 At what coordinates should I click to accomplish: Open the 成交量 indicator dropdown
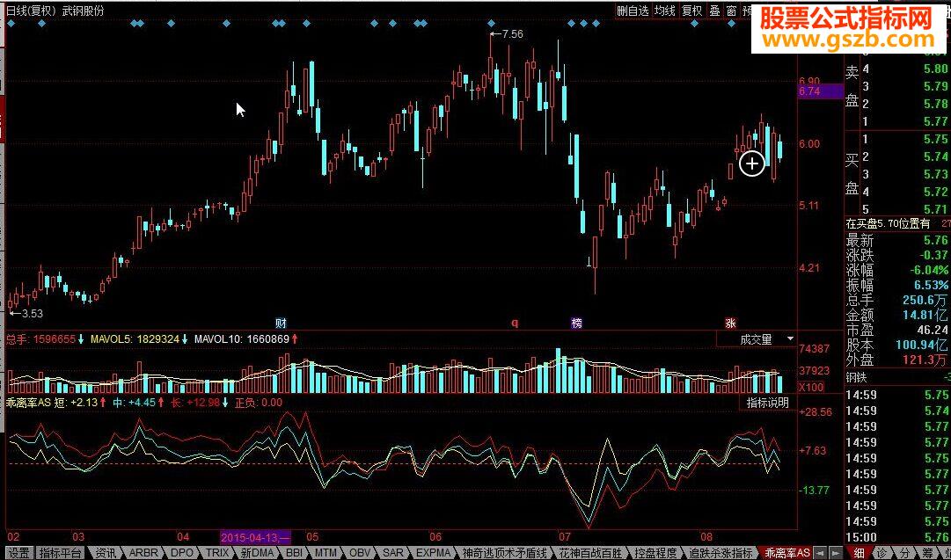point(757,338)
